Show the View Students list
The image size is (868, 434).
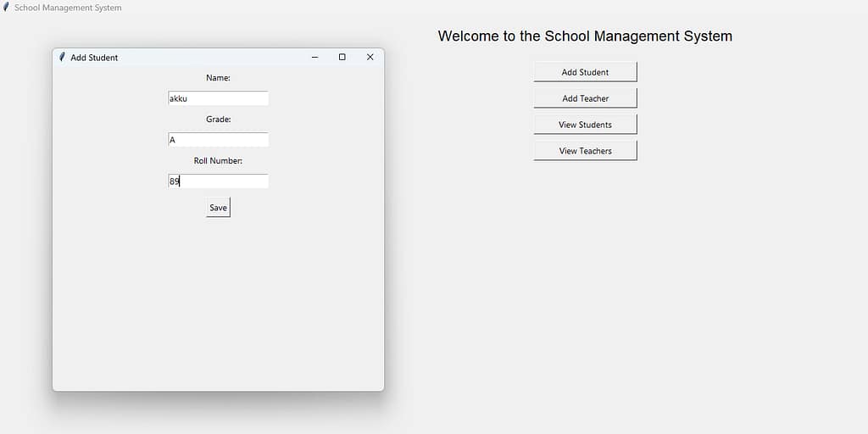click(585, 125)
